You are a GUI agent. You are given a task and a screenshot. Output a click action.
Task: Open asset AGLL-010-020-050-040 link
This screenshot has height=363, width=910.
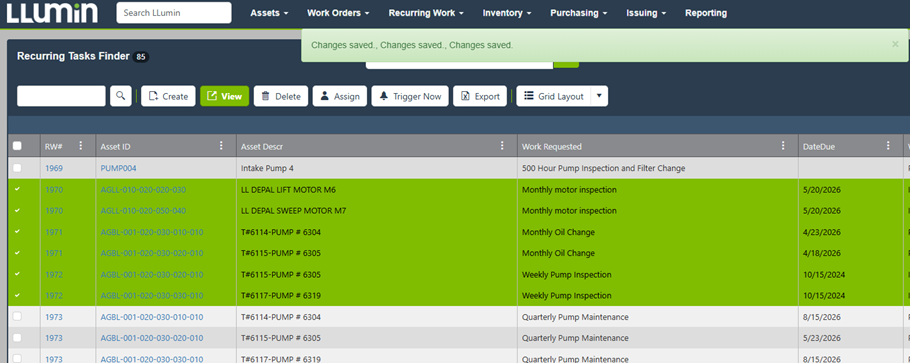[x=143, y=211]
